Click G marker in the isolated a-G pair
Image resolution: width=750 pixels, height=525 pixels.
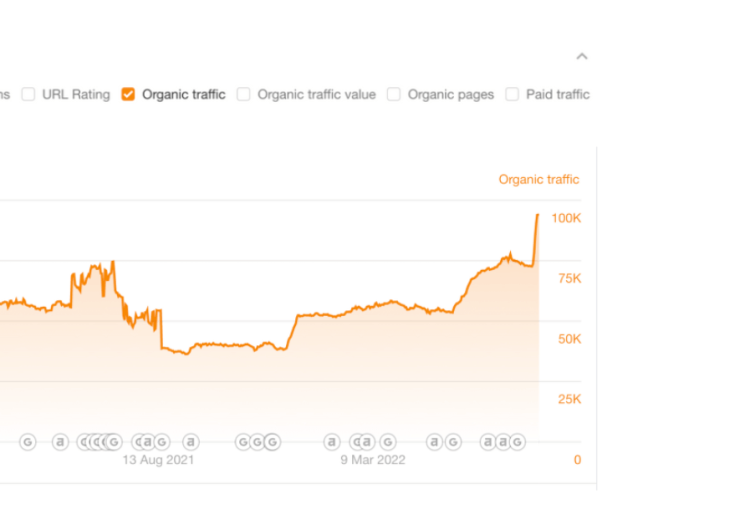453,442
